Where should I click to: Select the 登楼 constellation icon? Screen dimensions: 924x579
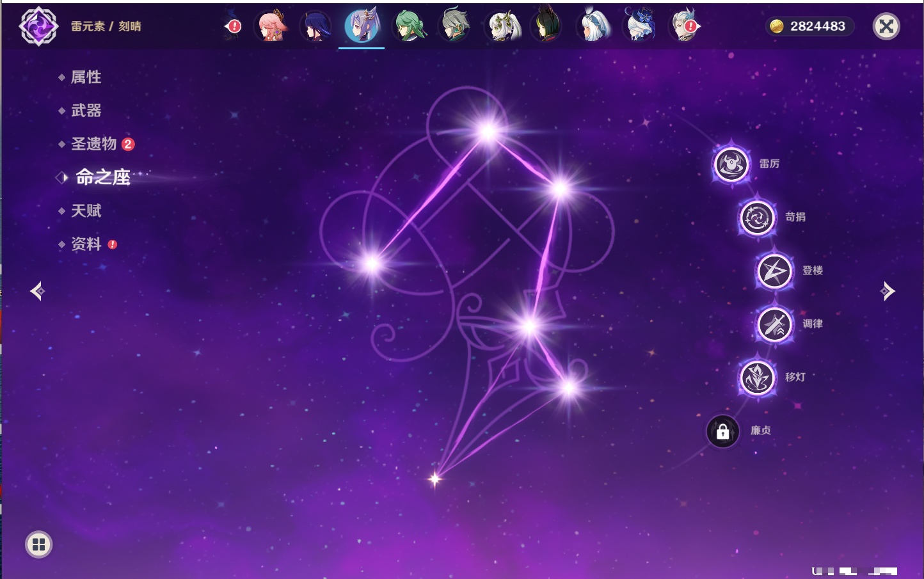(775, 271)
